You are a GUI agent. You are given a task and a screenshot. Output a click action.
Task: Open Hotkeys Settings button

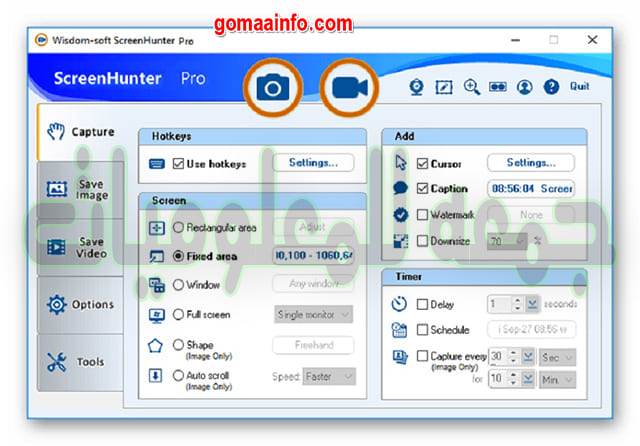click(313, 163)
